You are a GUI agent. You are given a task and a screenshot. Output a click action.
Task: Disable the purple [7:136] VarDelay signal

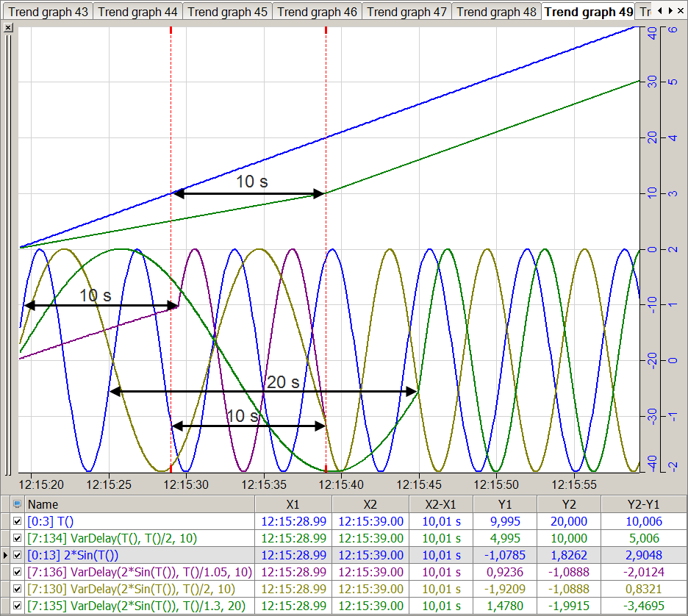18,573
